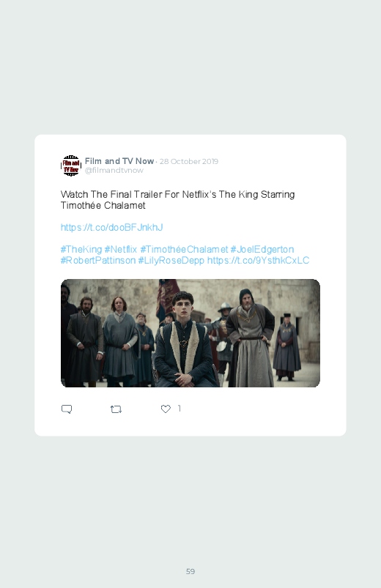The height and width of the screenshot is (588, 381).
Task: Click the #TheKing hashtag
Action: pyautogui.click(x=81, y=250)
